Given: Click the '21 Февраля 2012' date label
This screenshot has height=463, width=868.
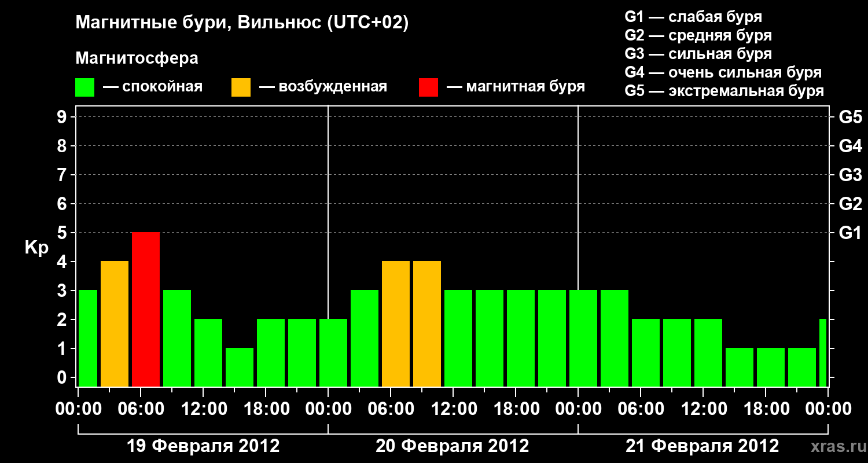Looking at the screenshot, I should click(703, 446).
